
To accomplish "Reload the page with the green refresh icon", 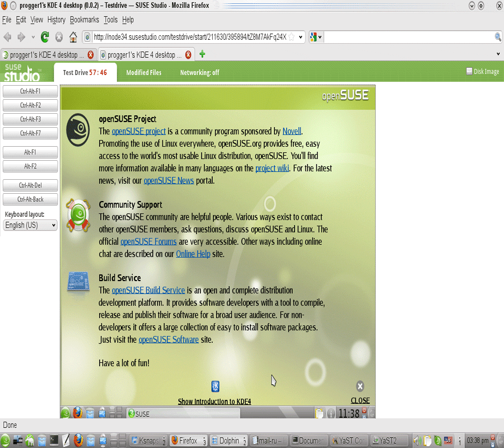I will [45, 38].
